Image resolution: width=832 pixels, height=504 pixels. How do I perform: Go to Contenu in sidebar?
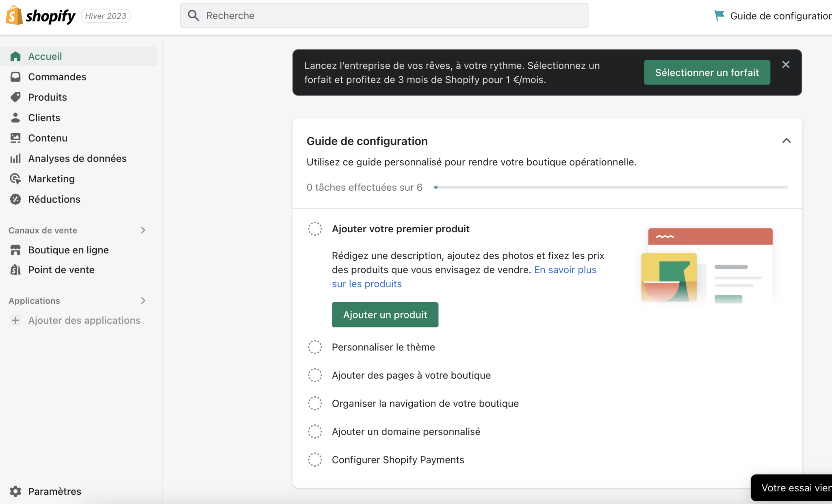[48, 138]
